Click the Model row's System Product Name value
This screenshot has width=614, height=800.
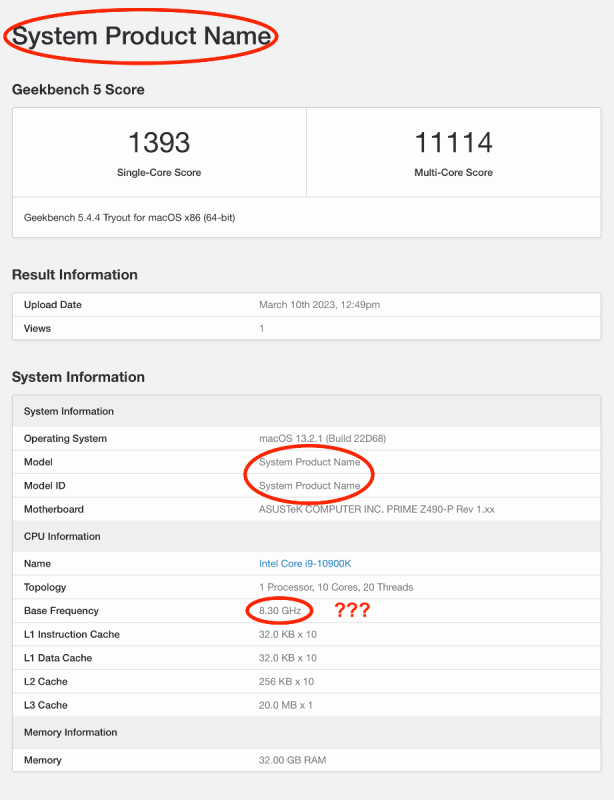309,462
